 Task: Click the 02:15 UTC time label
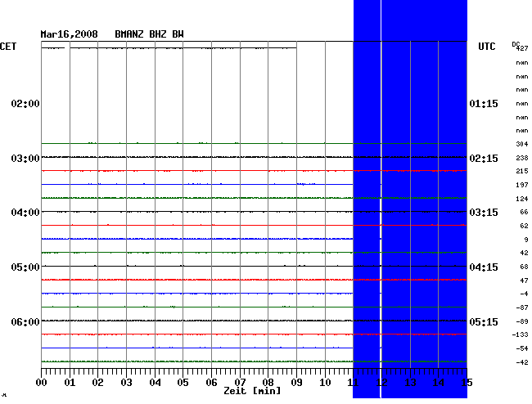tap(484, 159)
